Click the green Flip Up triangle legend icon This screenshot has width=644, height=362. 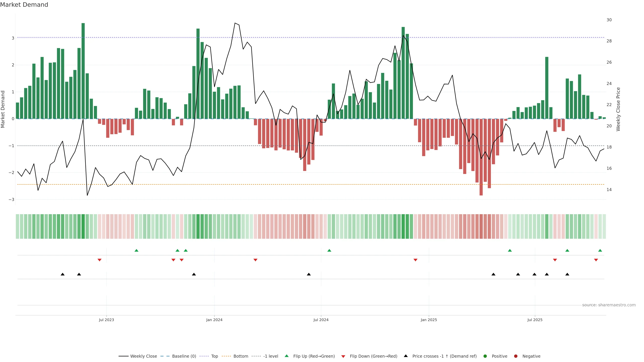coord(286,356)
